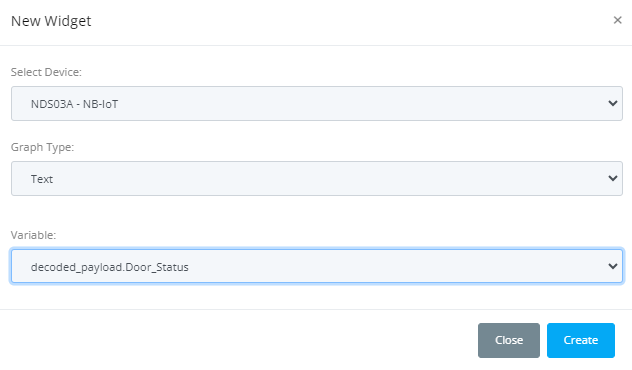Click the Graph Type label
Screen dimensions: 632x370
[x=42, y=148]
